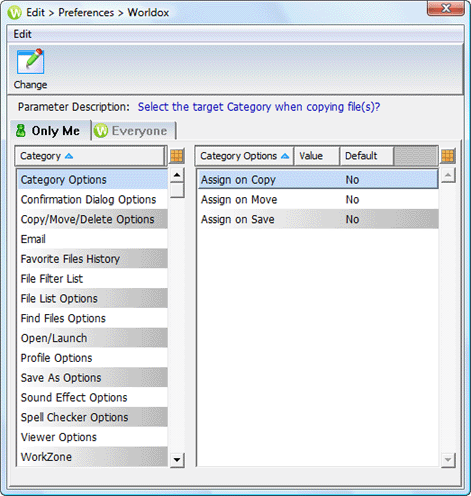
Task: Select Confirmation Dialog Options category
Action: pos(92,199)
